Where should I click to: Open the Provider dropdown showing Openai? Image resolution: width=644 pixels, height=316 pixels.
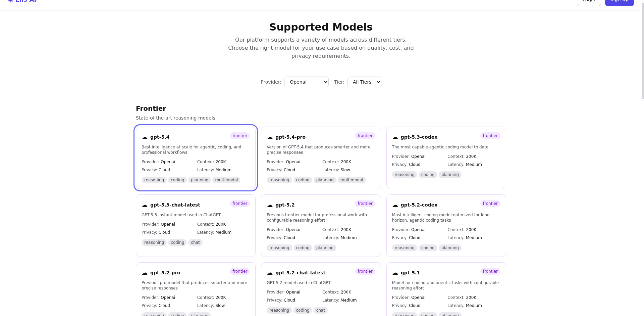(x=306, y=82)
